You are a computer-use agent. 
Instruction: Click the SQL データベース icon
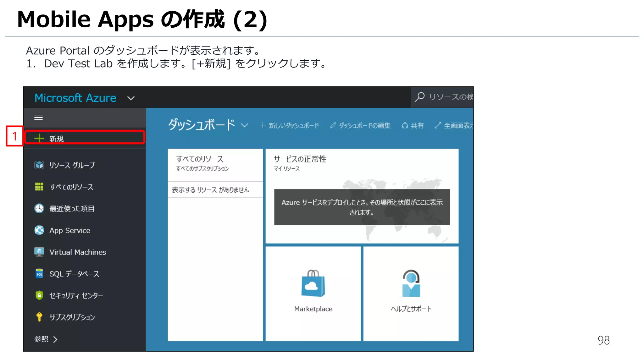click(39, 273)
